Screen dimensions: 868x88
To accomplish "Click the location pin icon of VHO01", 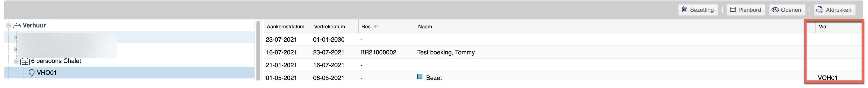I will click(x=32, y=73).
